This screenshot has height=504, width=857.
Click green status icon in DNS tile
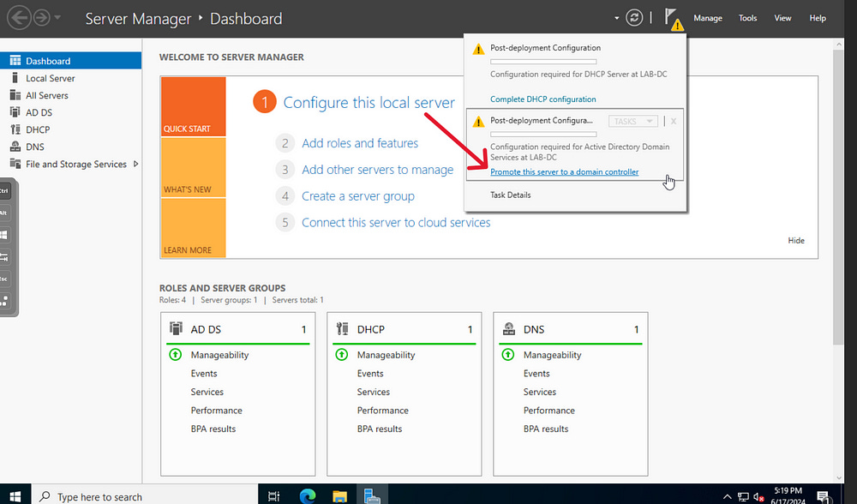tap(507, 355)
